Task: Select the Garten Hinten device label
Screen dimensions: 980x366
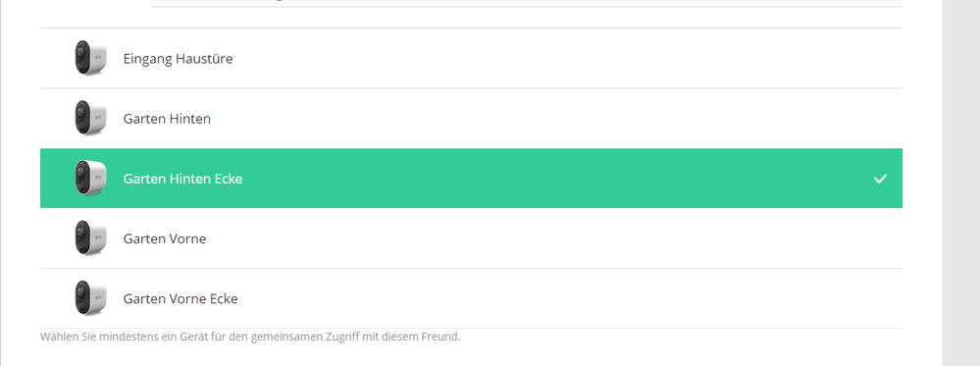Action: pyautogui.click(x=167, y=119)
